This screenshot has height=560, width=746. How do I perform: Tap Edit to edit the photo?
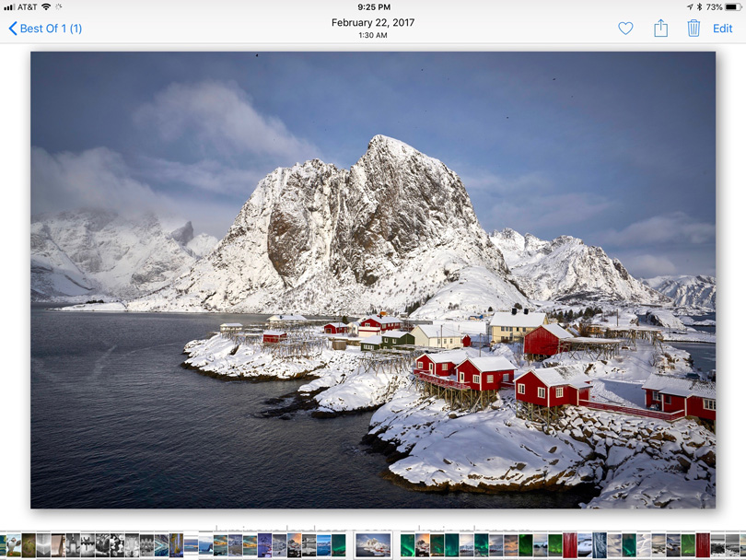[x=722, y=29]
